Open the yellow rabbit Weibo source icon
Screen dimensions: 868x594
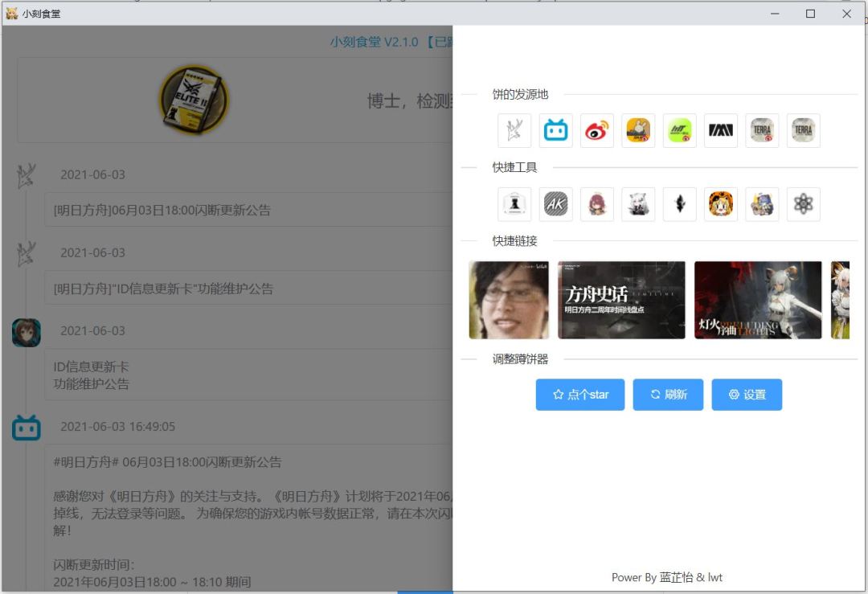coord(638,131)
